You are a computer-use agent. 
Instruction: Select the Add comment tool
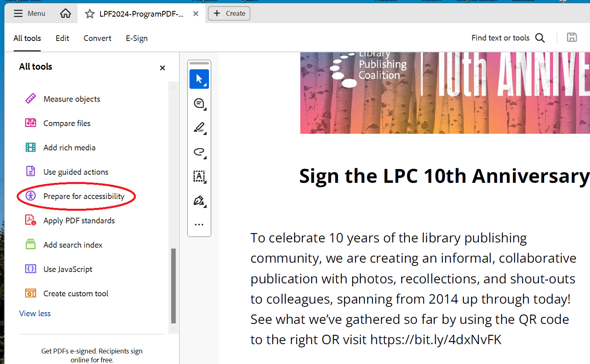[199, 103]
